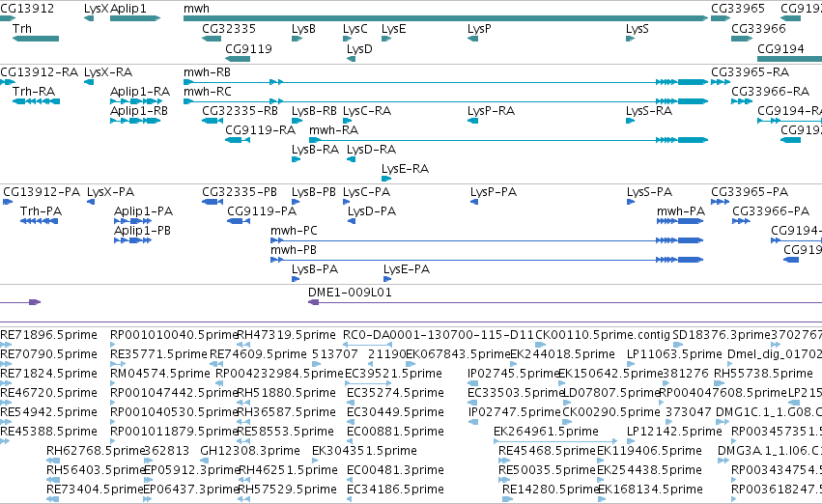The image size is (822, 504).
Task: Click the mwh-RC transcript label
Action: [208, 91]
